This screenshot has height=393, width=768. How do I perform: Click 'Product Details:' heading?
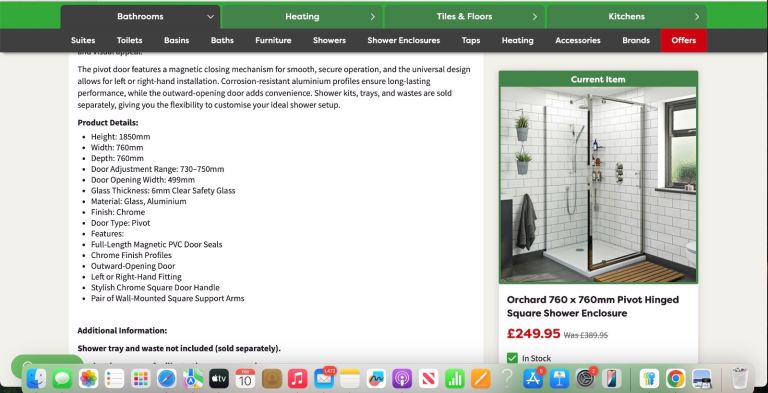[x=108, y=123]
